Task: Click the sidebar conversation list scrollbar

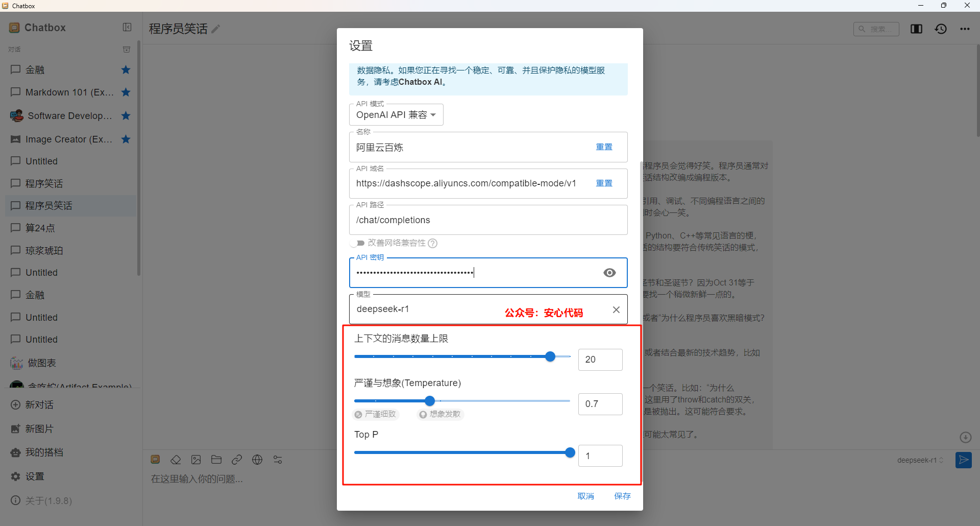Action: pos(139,158)
